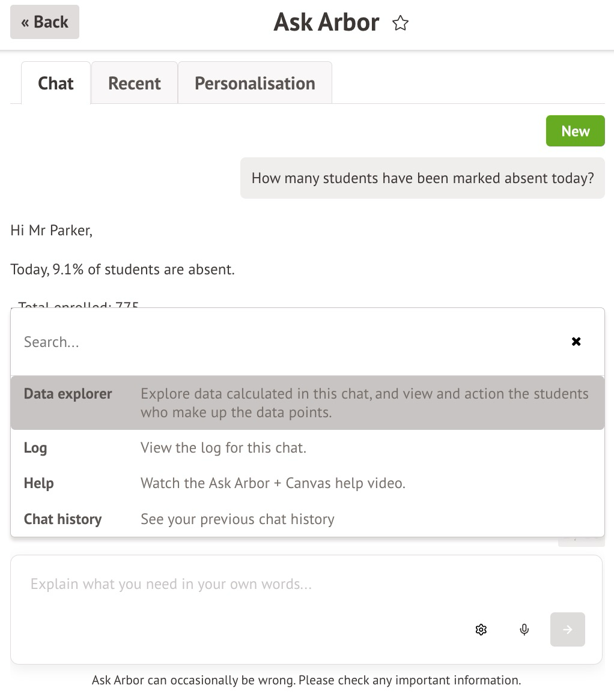Switch to the Chat tab
614x700 pixels.
56,83
